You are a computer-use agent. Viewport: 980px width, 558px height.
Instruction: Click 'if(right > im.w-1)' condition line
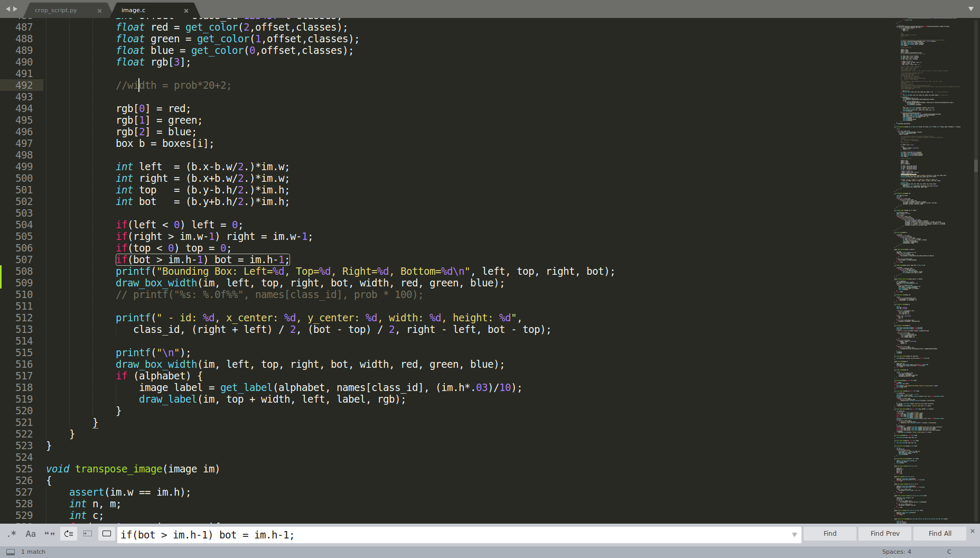tap(214, 236)
